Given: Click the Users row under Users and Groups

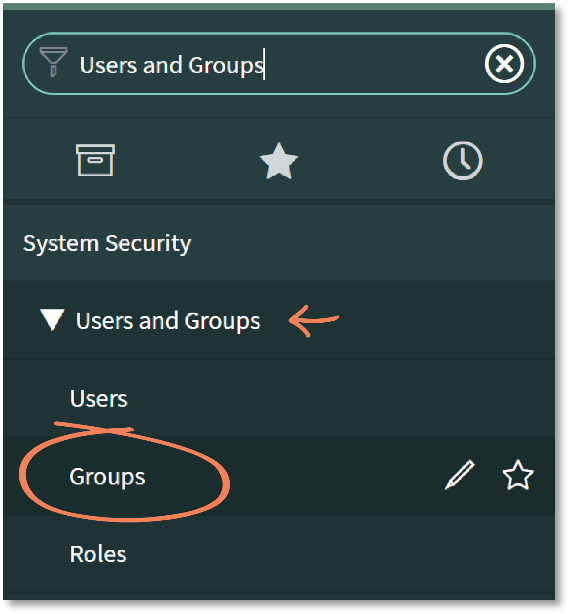Looking at the screenshot, I should click(x=279, y=397).
